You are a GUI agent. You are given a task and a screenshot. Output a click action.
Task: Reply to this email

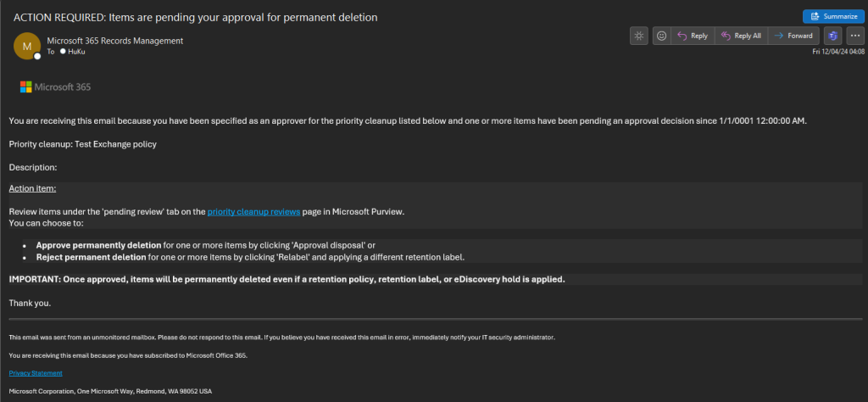click(x=692, y=36)
